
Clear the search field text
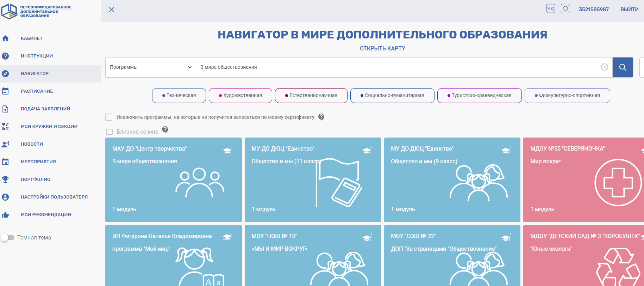click(605, 67)
